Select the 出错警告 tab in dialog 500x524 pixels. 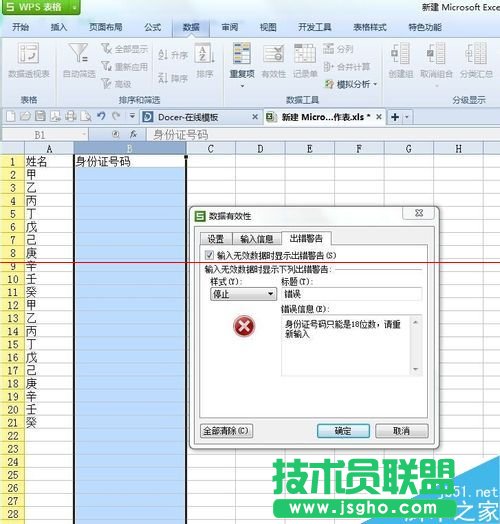[x=306, y=238]
